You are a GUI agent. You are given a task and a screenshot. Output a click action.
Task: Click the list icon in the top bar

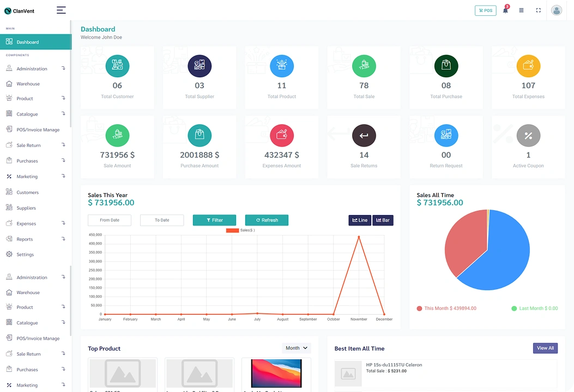coord(521,10)
